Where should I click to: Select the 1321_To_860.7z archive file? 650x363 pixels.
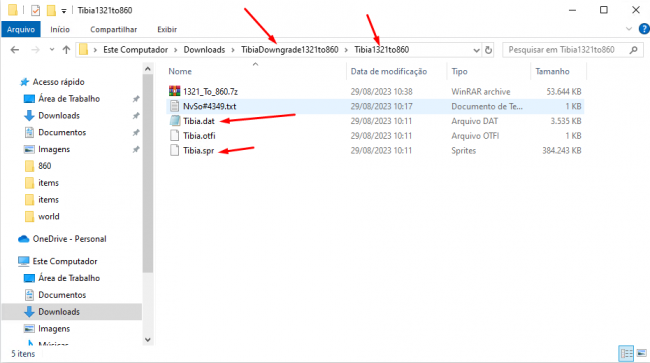click(210, 92)
